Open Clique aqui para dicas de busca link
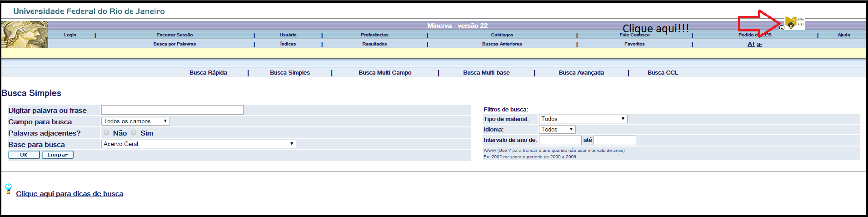The width and height of the screenshot is (868, 217). pyautogui.click(x=70, y=194)
